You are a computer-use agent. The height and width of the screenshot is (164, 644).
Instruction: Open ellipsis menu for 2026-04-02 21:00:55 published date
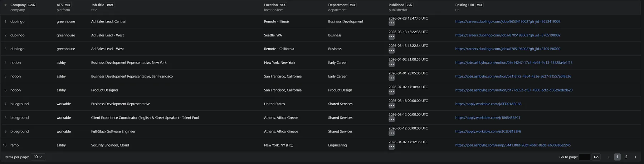click(x=391, y=64)
